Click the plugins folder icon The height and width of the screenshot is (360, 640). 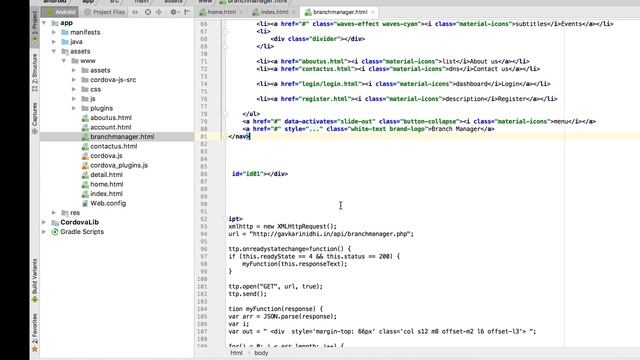coord(85,108)
